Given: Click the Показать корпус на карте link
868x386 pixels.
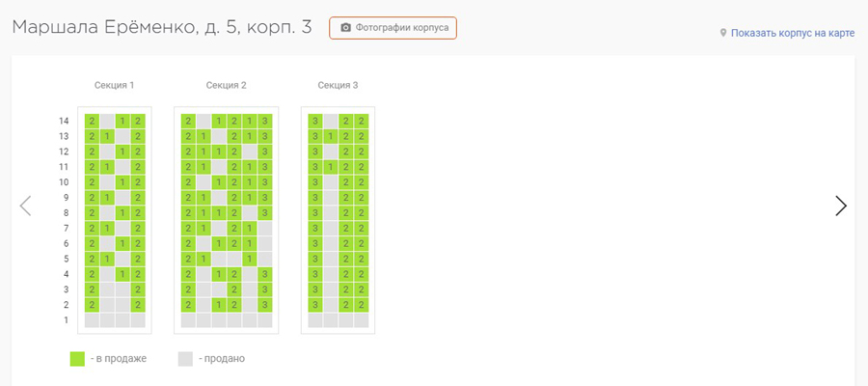Looking at the screenshot, I should pyautogui.click(x=793, y=33).
